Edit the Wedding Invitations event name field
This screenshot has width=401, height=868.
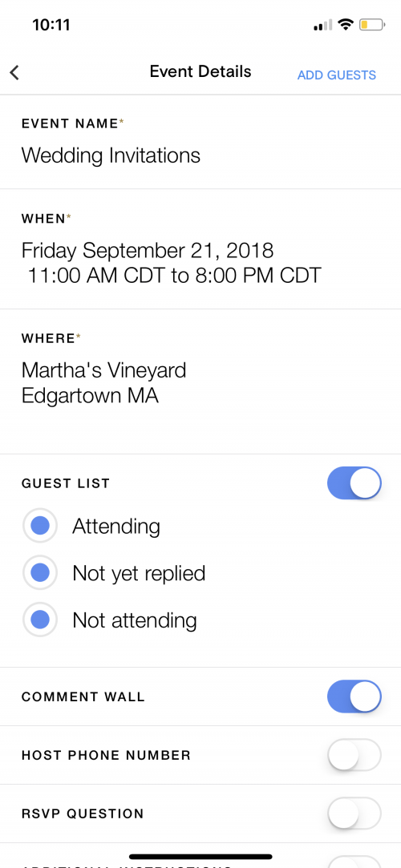pyautogui.click(x=200, y=143)
